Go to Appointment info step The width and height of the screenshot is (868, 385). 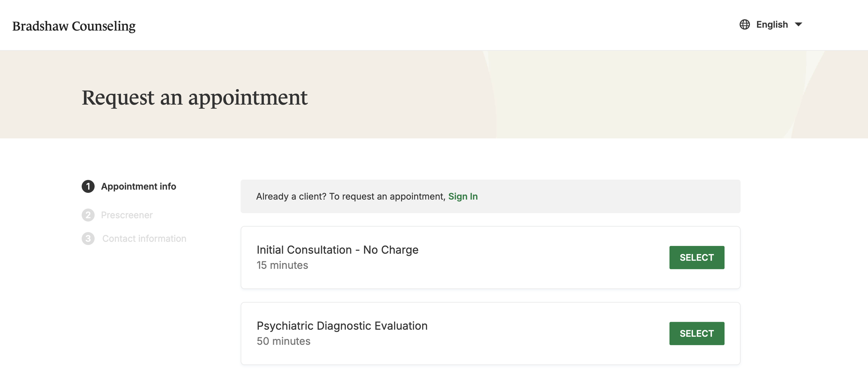click(138, 187)
